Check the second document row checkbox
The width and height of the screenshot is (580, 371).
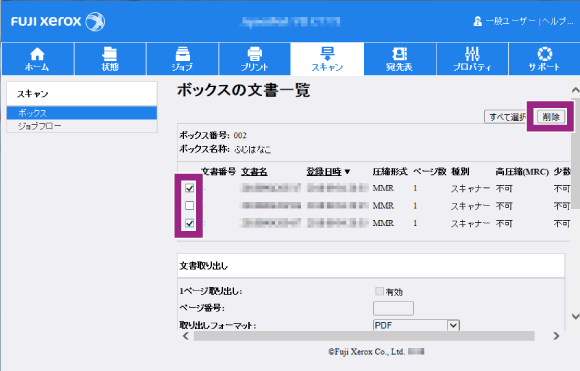189,205
